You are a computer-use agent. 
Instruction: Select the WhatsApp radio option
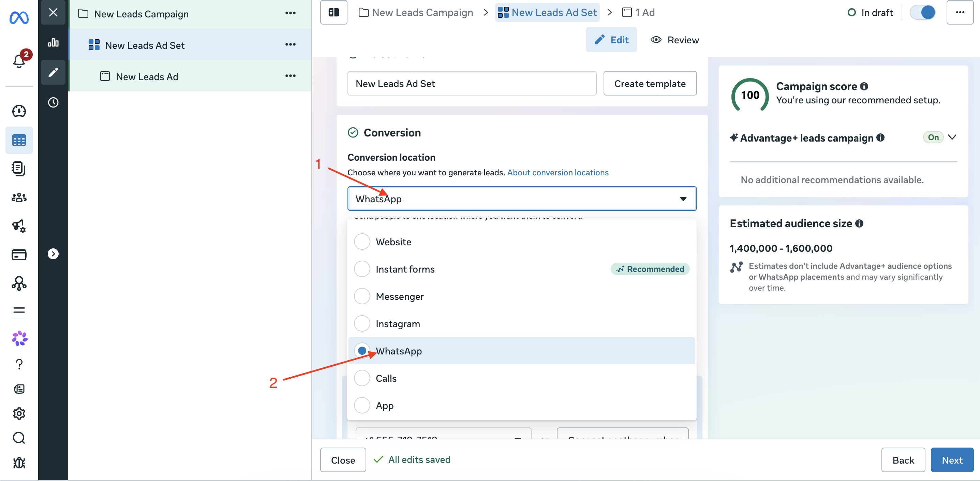(362, 350)
